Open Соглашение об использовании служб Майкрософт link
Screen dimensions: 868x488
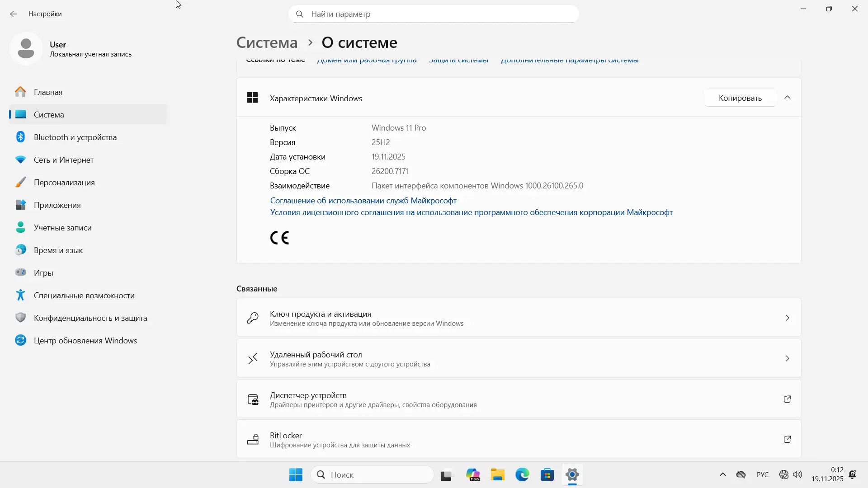[x=363, y=200]
